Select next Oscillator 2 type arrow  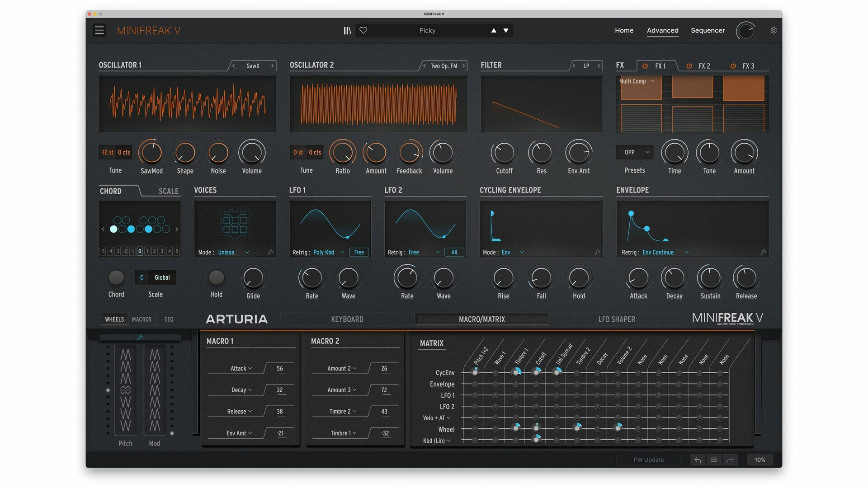464,66
